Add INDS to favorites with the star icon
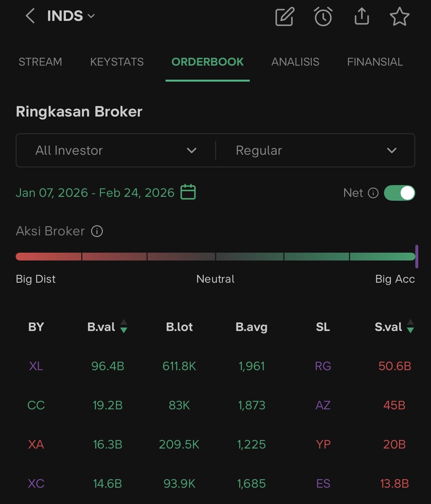Viewport: 431px width, 504px height. [399, 17]
